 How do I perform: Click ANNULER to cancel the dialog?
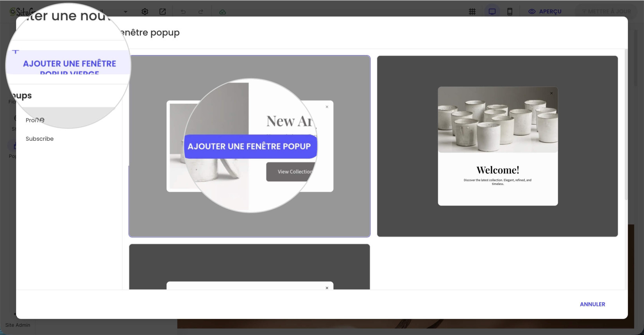point(592,304)
